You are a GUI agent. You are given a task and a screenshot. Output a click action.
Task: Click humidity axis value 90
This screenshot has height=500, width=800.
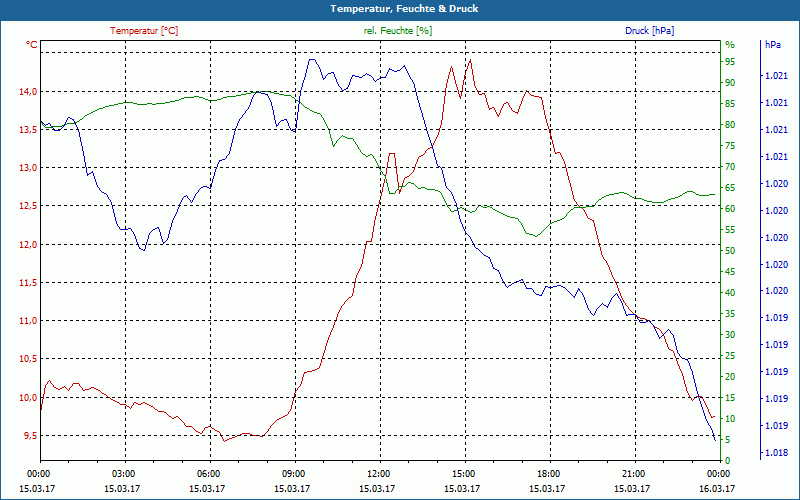click(x=730, y=83)
